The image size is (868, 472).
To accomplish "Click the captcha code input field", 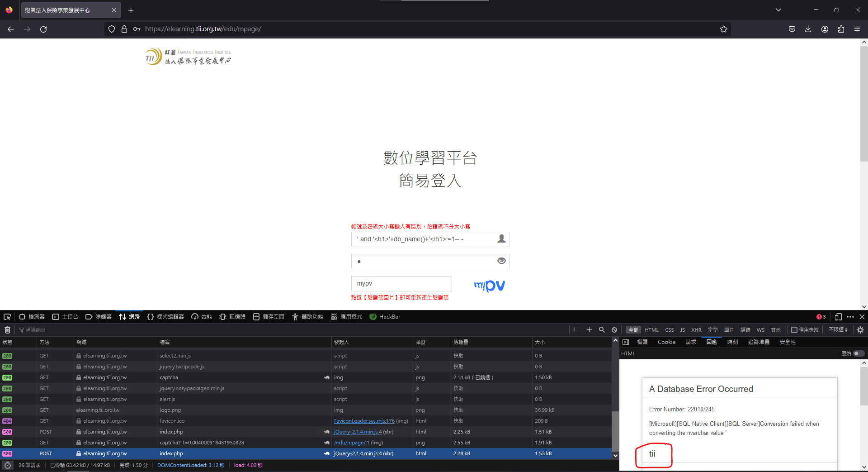I will 401,284.
